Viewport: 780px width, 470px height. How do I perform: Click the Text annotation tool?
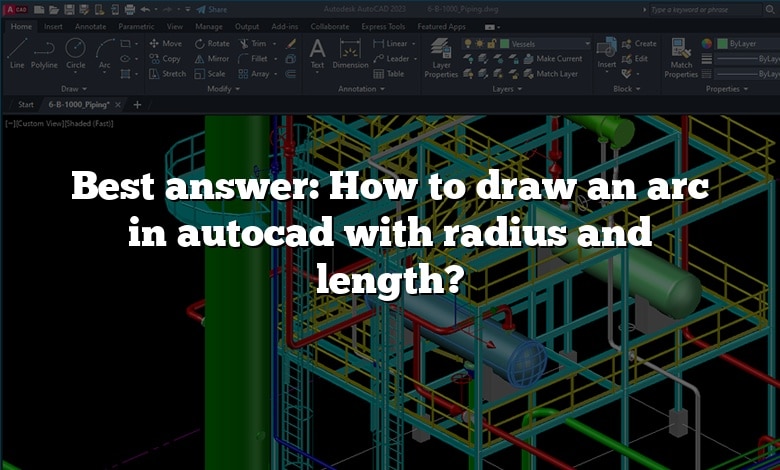(x=317, y=53)
